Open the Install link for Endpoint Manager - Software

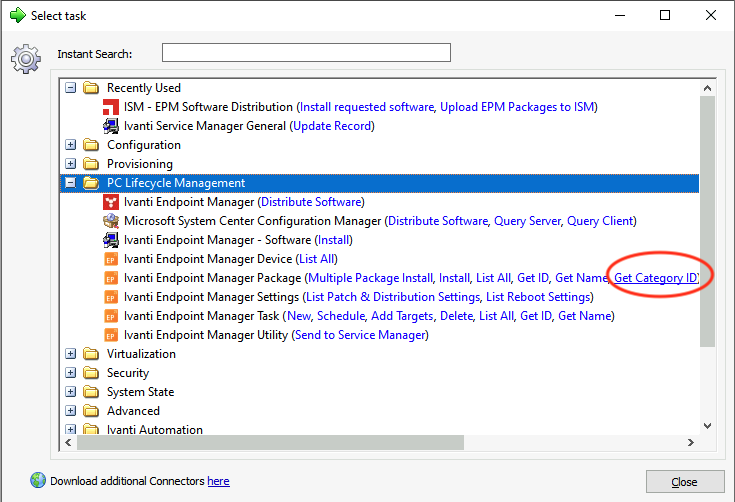tap(333, 240)
